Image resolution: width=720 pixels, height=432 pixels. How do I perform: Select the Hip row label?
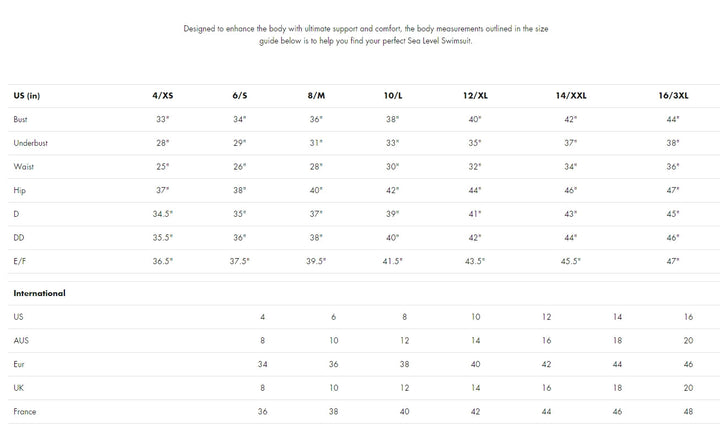19,190
